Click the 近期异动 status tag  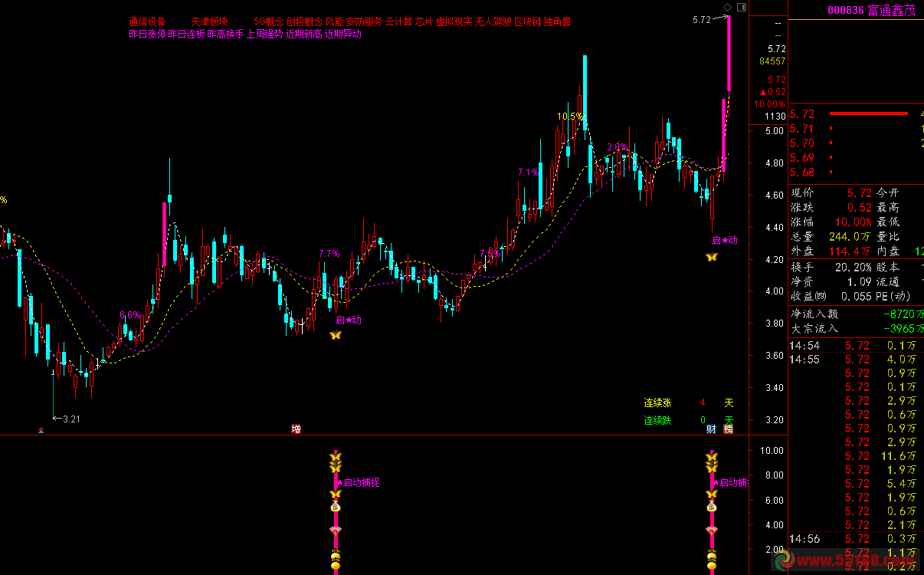point(342,34)
